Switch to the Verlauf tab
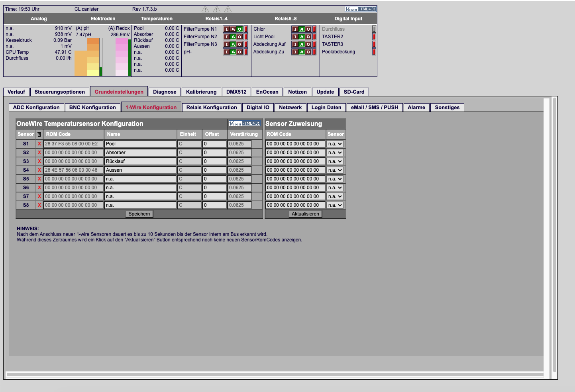The width and height of the screenshot is (575, 392). pos(16,92)
